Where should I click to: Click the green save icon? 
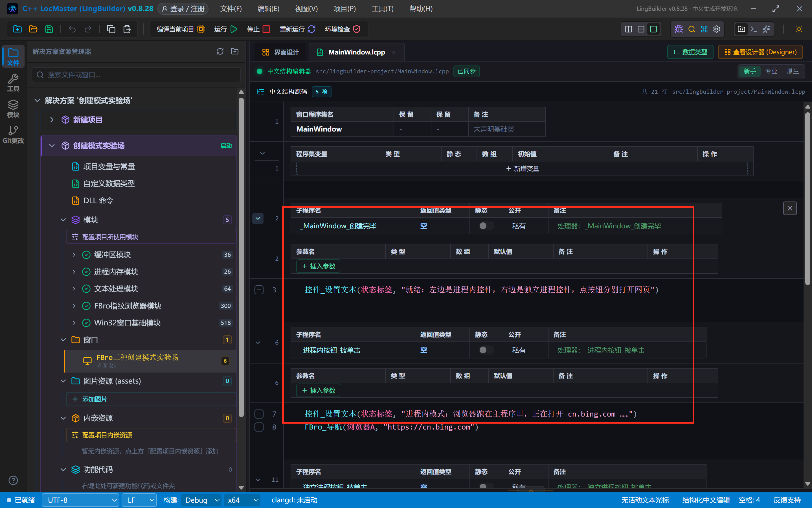click(x=49, y=29)
